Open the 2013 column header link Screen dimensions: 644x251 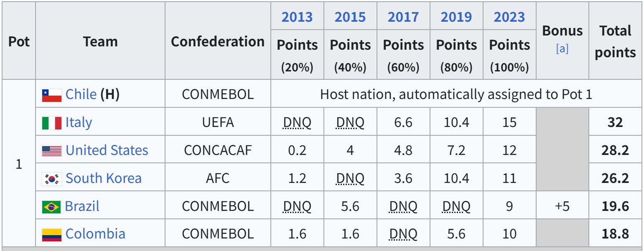(x=297, y=17)
